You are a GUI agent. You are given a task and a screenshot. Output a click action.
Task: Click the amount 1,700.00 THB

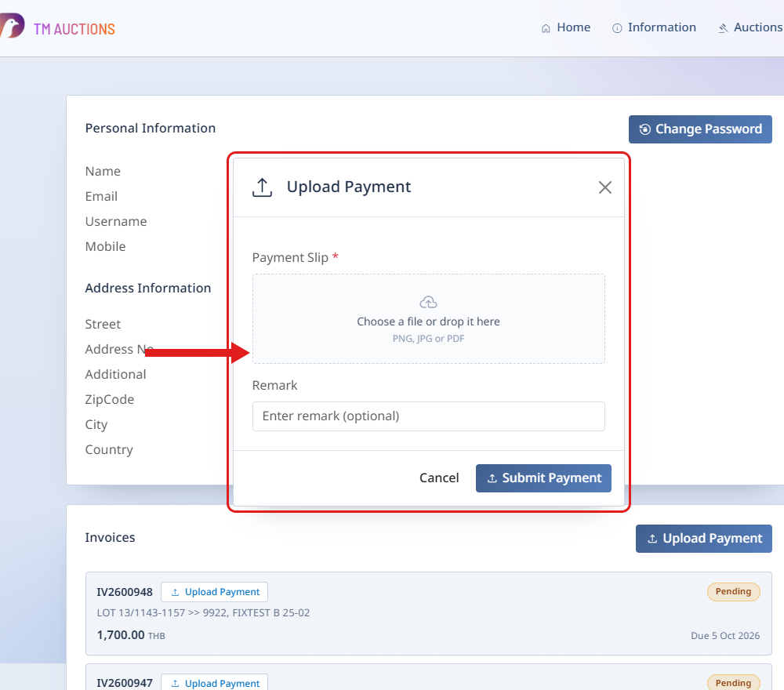pyautogui.click(x=130, y=635)
